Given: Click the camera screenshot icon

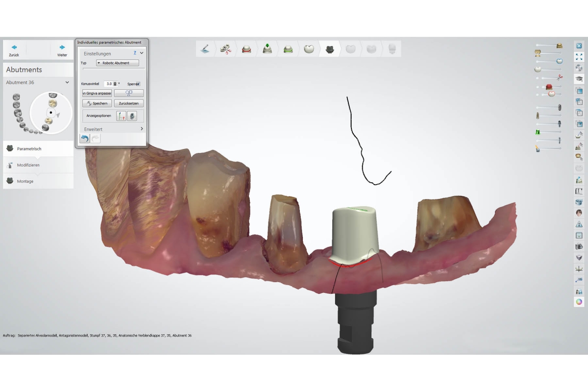Looking at the screenshot, I should (x=579, y=246).
